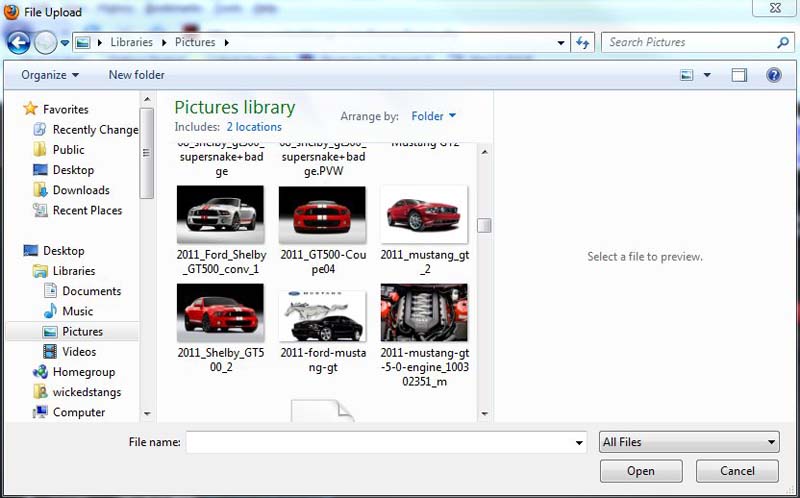Open the wickedstangs user folder

click(x=77, y=392)
